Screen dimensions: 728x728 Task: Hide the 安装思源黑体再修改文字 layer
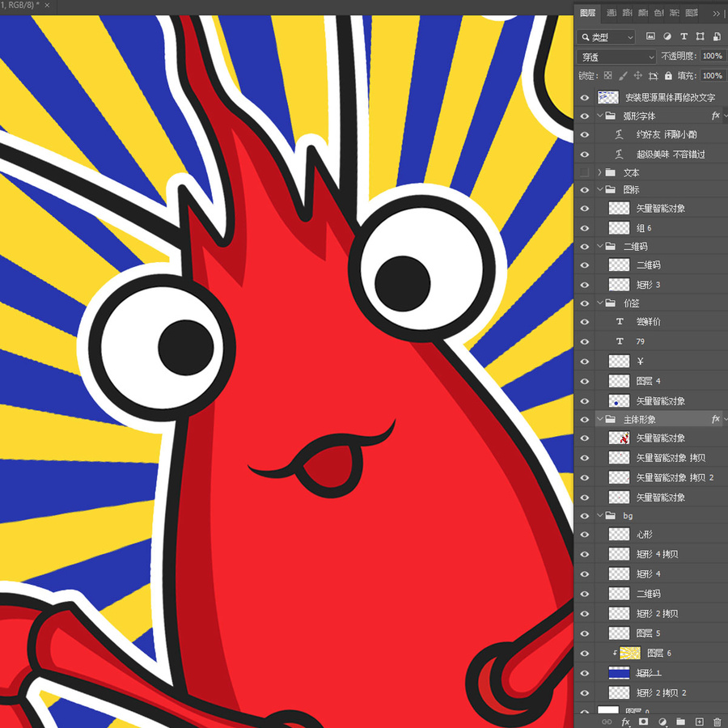coord(585,98)
